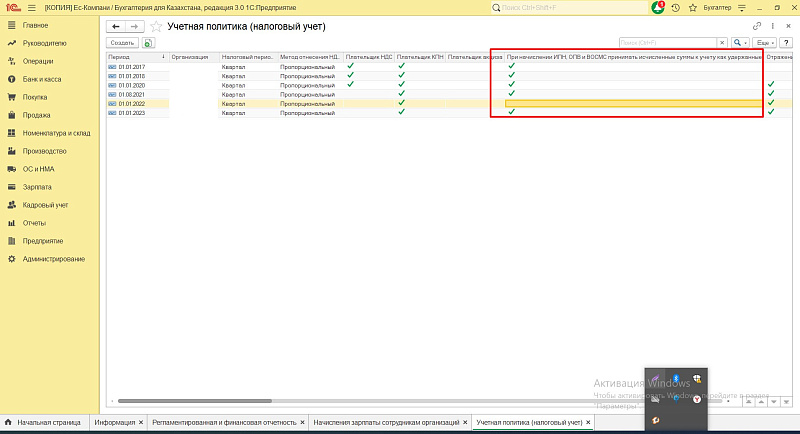Open the history clock icon
800x434 pixels.
coord(676,7)
